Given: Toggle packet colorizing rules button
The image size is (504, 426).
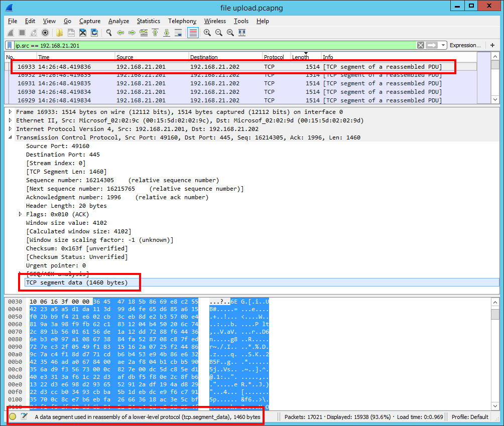Looking at the screenshot, I should [x=193, y=33].
